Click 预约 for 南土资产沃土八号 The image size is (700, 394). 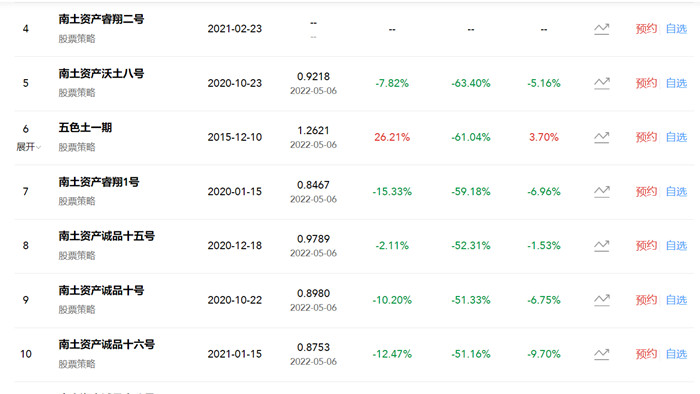[646, 83]
